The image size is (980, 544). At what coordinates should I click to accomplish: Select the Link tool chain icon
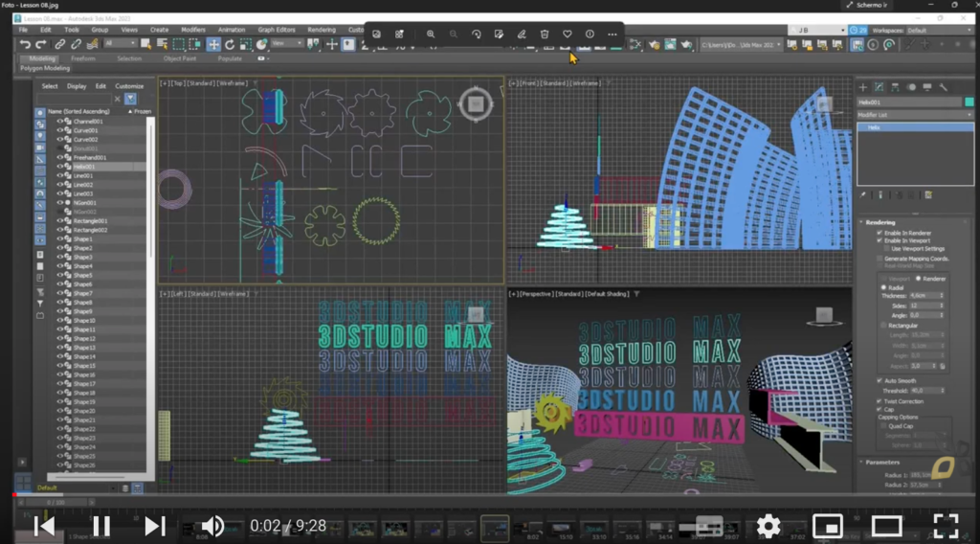tap(59, 44)
